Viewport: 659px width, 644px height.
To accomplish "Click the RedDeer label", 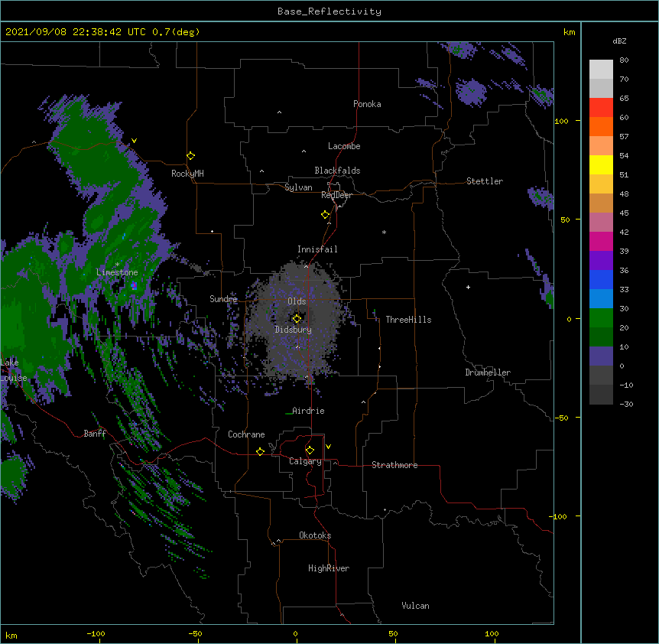I will tap(336, 195).
